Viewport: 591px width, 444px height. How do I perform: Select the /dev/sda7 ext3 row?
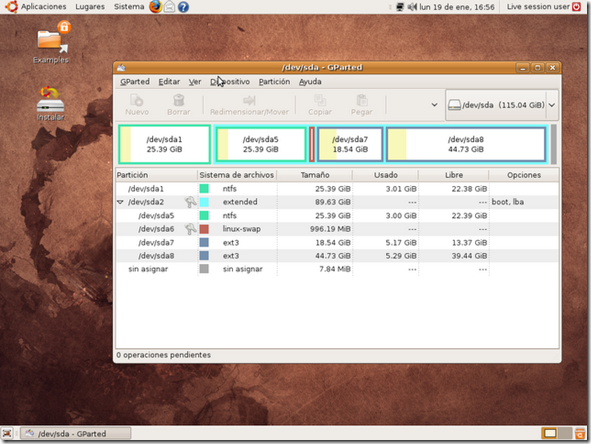[x=337, y=242]
